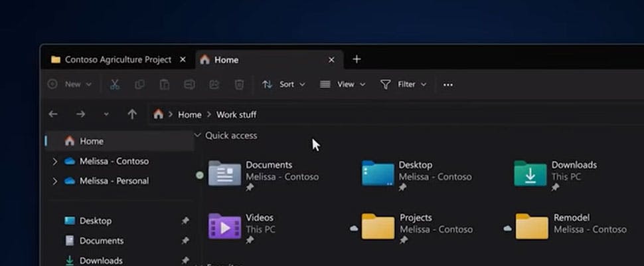The width and height of the screenshot is (644, 266).
Task: Click the Paste clipboard icon
Action: (164, 84)
